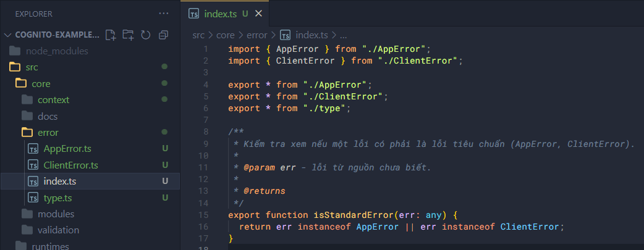
Task: Create a new folder in the explorer
Action: click(128, 35)
